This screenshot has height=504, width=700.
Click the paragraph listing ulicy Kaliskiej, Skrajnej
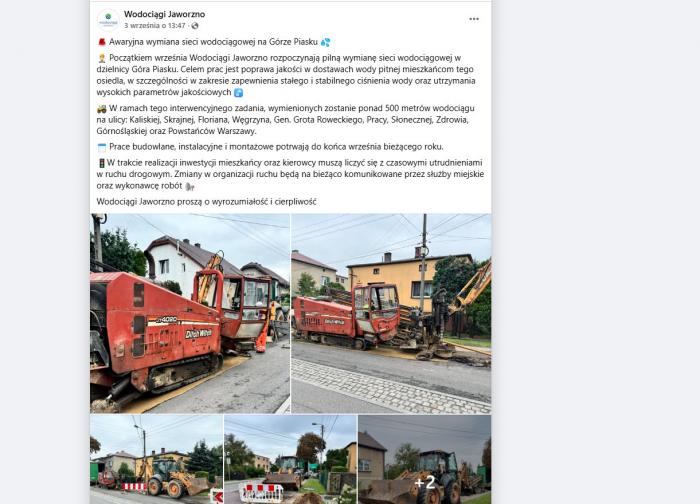286,120
